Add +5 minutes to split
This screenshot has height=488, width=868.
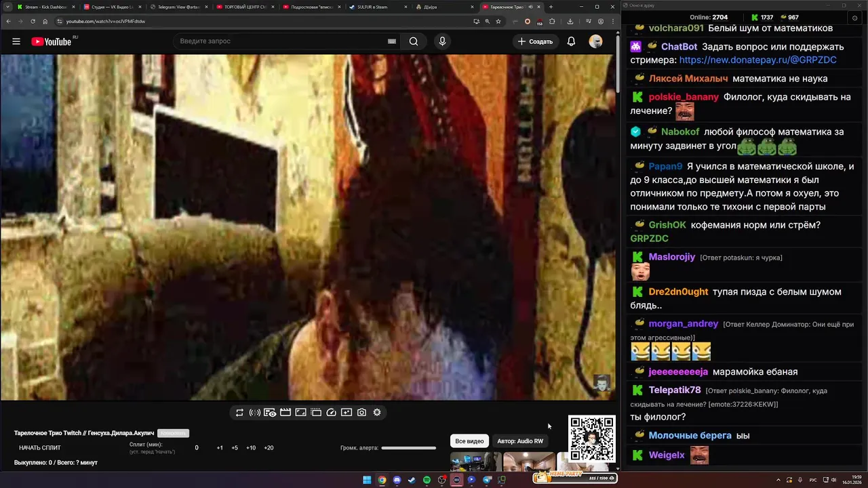pos(235,448)
